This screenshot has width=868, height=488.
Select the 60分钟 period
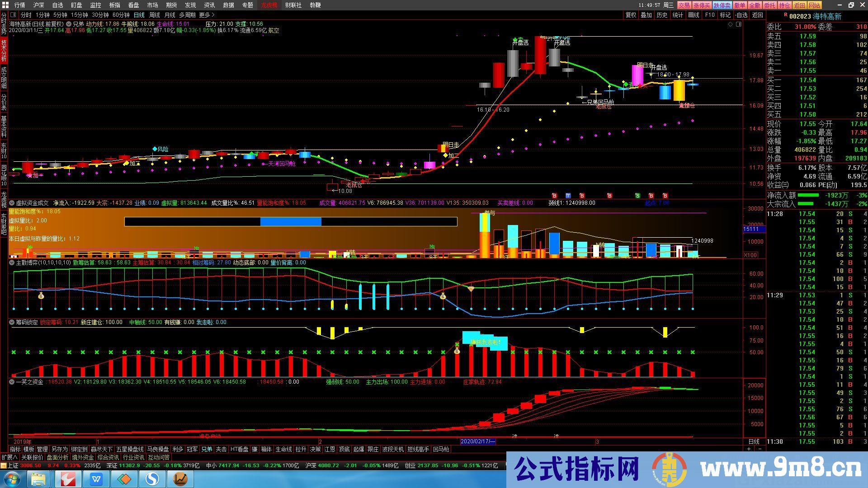(x=121, y=15)
